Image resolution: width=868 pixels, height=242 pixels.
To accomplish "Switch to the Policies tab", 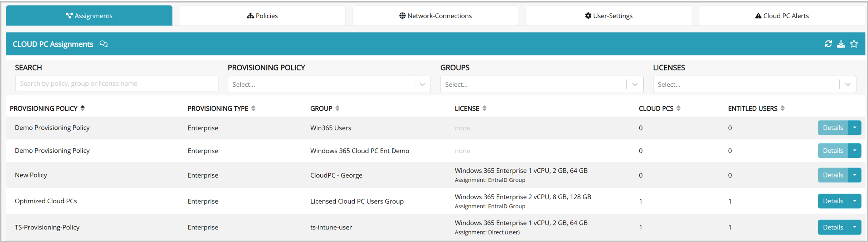I will [x=262, y=16].
